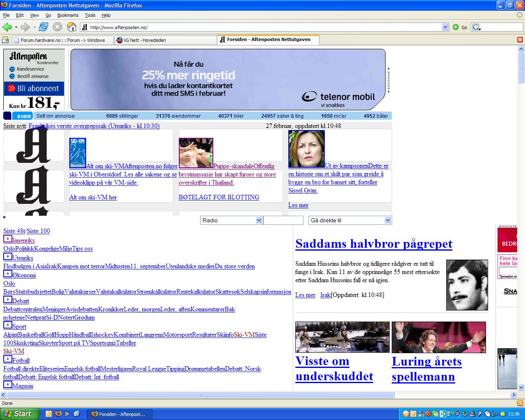The width and height of the screenshot is (525, 420).
Task: Open the Tools menu
Action: [x=90, y=15]
